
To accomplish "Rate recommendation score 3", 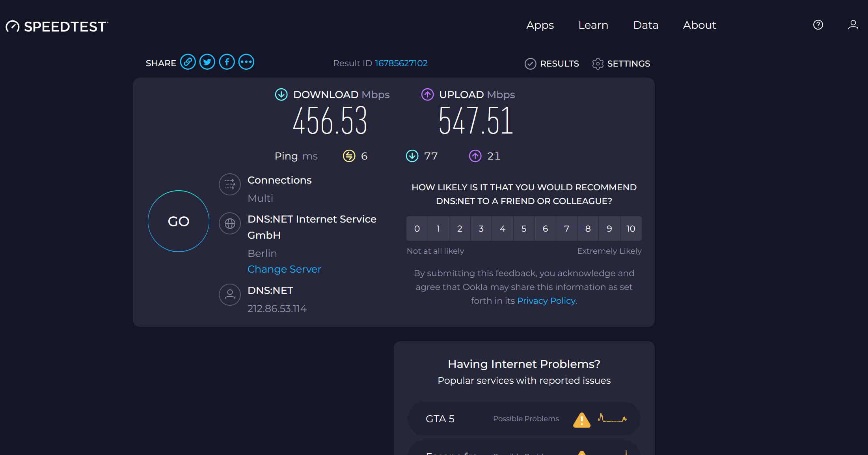I will [x=481, y=228].
